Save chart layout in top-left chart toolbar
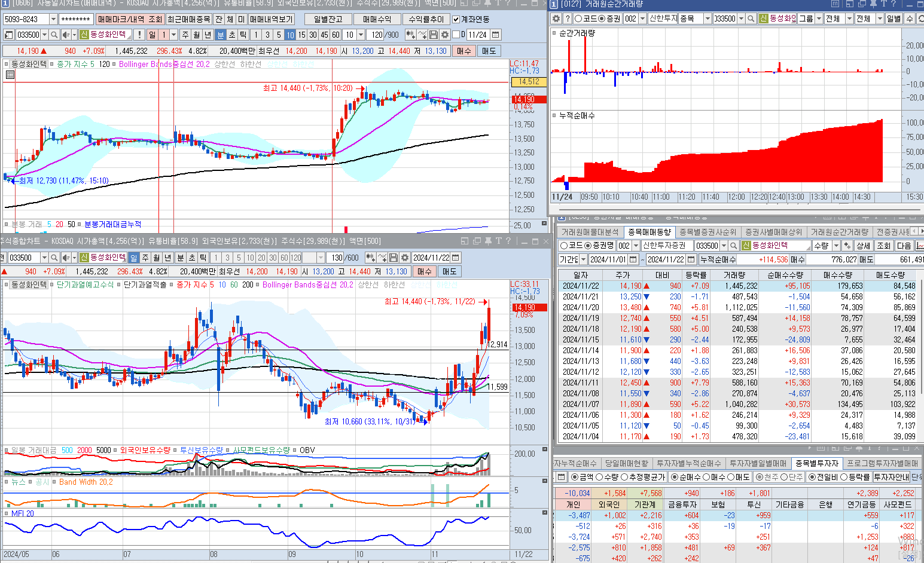924x563 pixels. click(434, 35)
